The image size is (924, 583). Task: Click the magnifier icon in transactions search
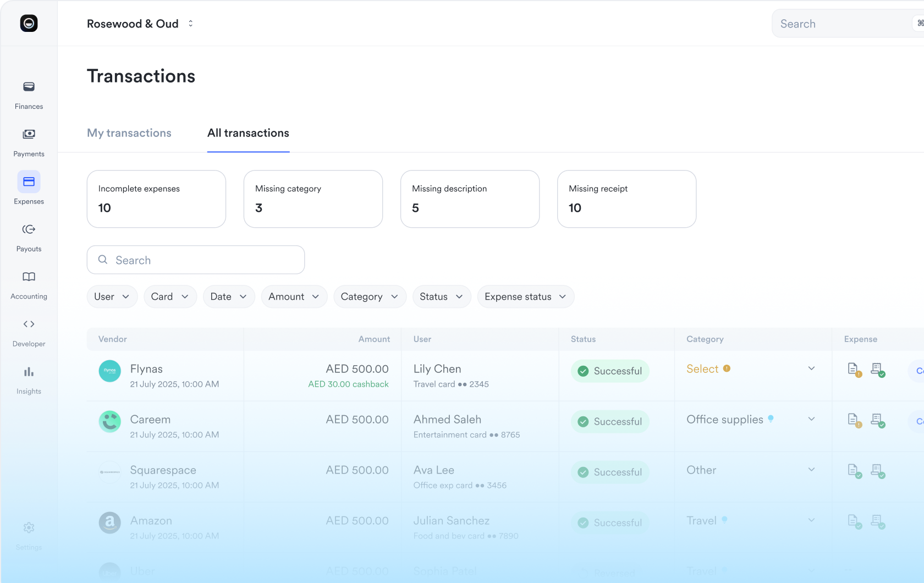coord(103,260)
